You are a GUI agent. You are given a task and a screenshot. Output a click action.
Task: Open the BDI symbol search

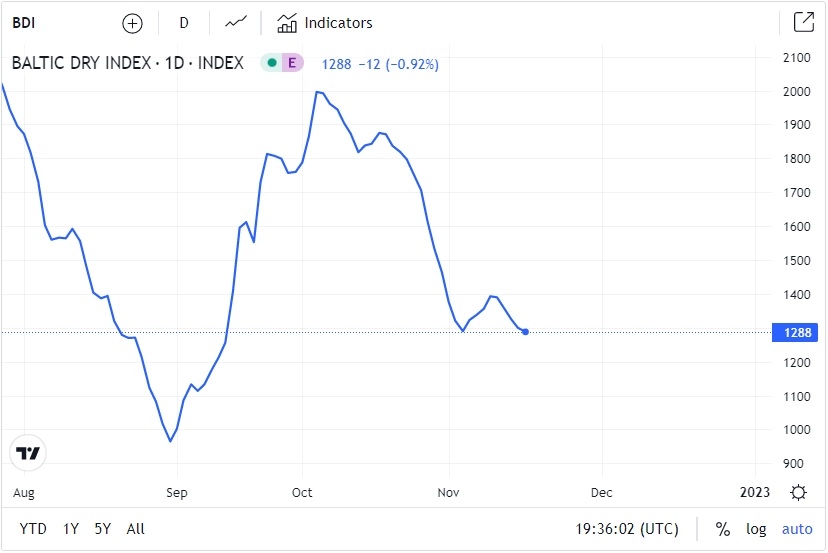click(23, 23)
